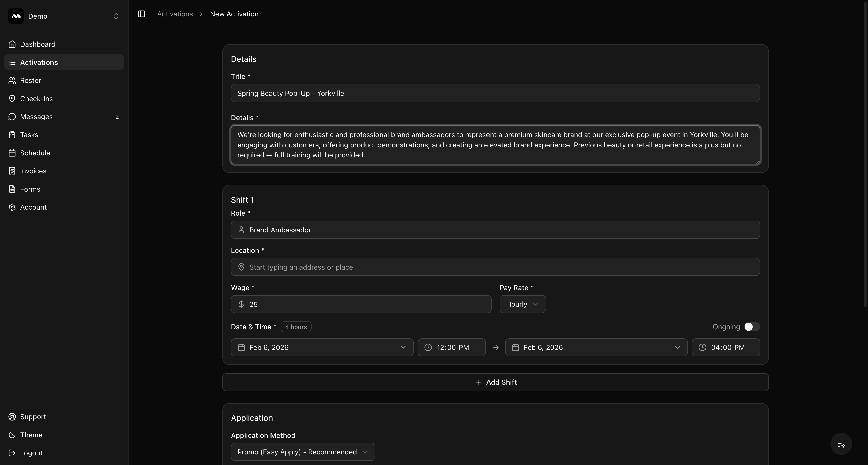Screen dimensions: 868x465
Task: Toggle the sidebar panel icon
Action: 141,14
